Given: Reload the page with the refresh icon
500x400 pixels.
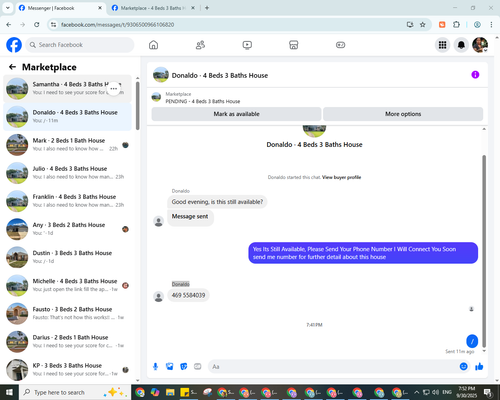Looking at the screenshot, I should tap(37, 25).
